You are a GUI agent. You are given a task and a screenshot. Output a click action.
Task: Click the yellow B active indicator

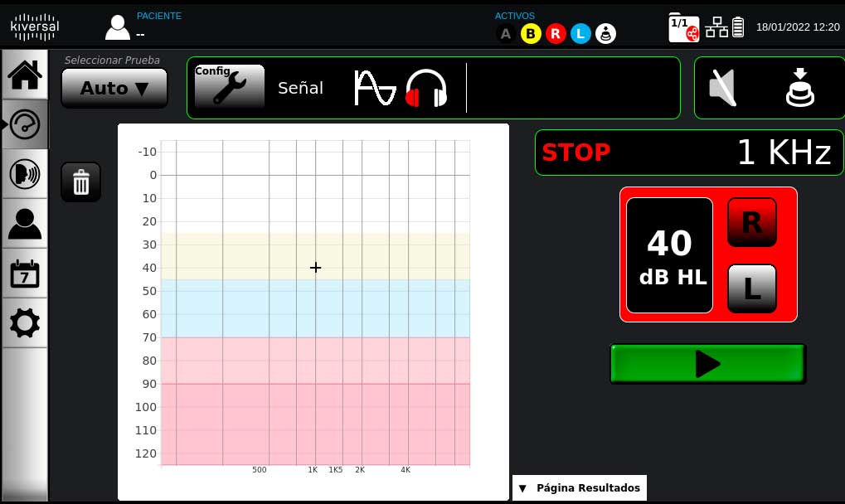tap(531, 34)
